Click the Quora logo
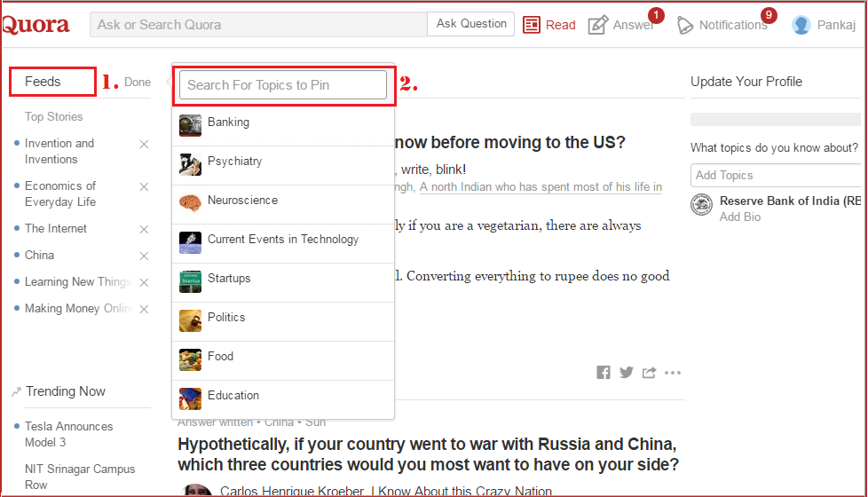This screenshot has height=497, width=868. [36, 25]
